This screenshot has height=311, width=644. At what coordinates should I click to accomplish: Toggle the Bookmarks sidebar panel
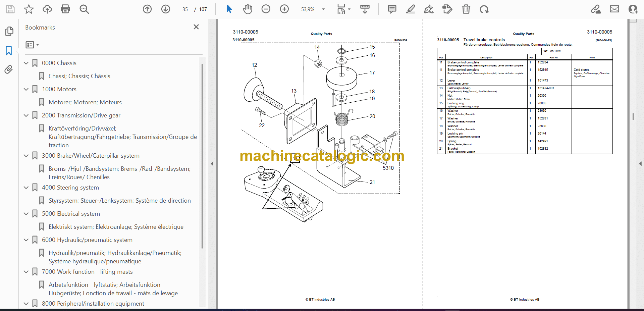[9, 51]
